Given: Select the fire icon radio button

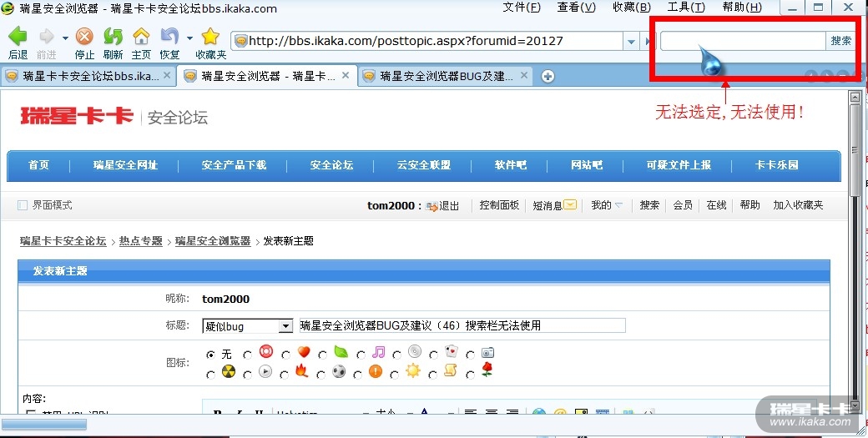Looking at the screenshot, I should coord(285,375).
